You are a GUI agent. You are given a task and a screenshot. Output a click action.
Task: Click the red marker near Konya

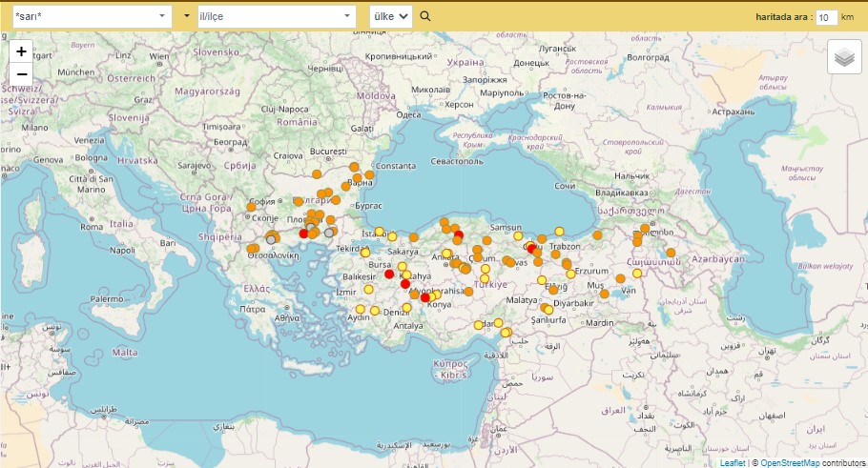tap(425, 297)
